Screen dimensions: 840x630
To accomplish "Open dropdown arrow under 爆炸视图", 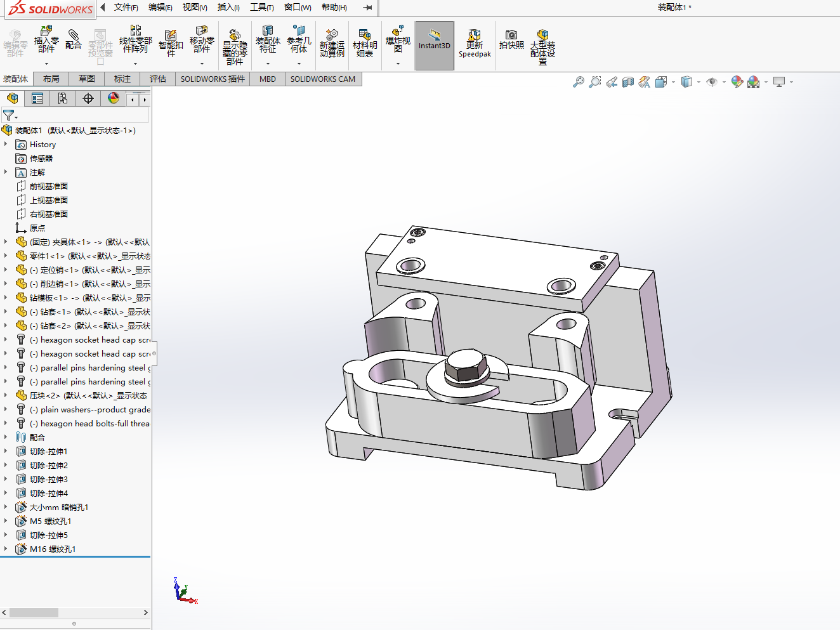I will click(398, 63).
